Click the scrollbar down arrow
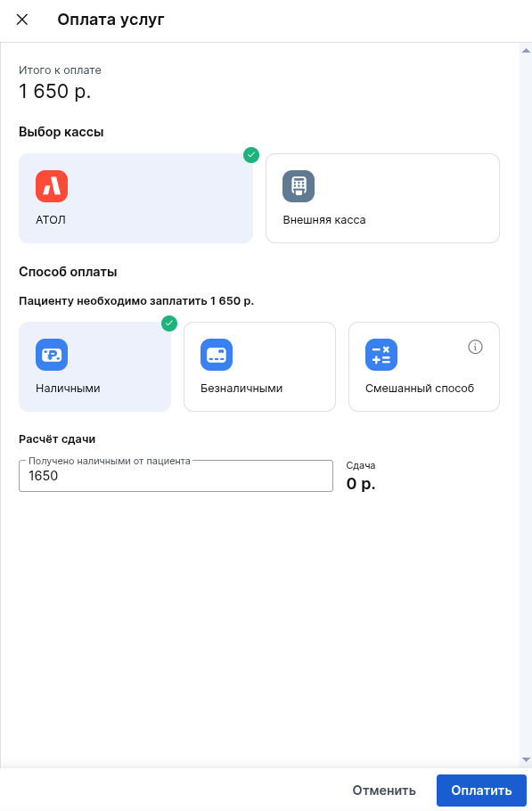The image size is (532, 811). tap(526, 760)
